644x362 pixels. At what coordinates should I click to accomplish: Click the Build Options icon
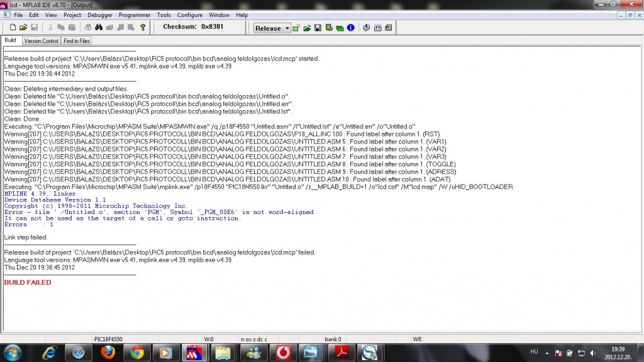click(x=328, y=28)
